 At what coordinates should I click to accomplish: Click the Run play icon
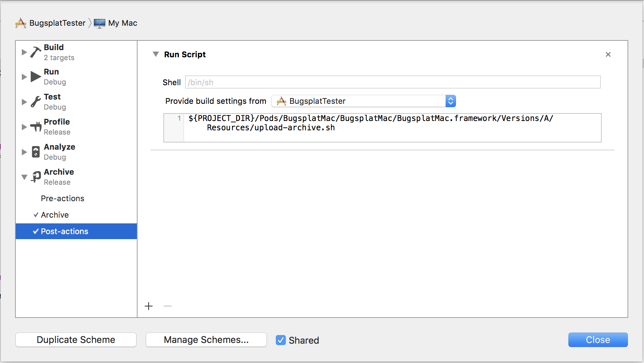pos(36,77)
